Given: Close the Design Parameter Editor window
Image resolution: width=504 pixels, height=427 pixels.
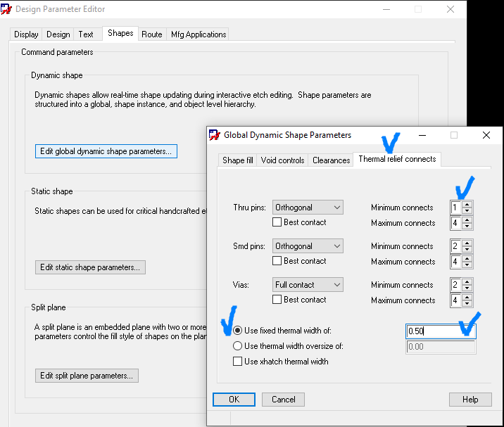Looking at the screenshot, I should pyautogui.click(x=451, y=9).
